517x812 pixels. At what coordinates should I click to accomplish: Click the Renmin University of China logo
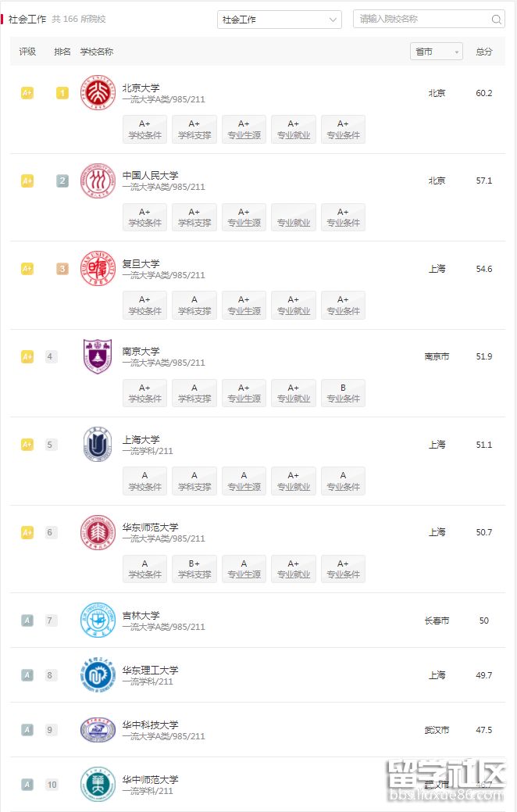click(98, 181)
